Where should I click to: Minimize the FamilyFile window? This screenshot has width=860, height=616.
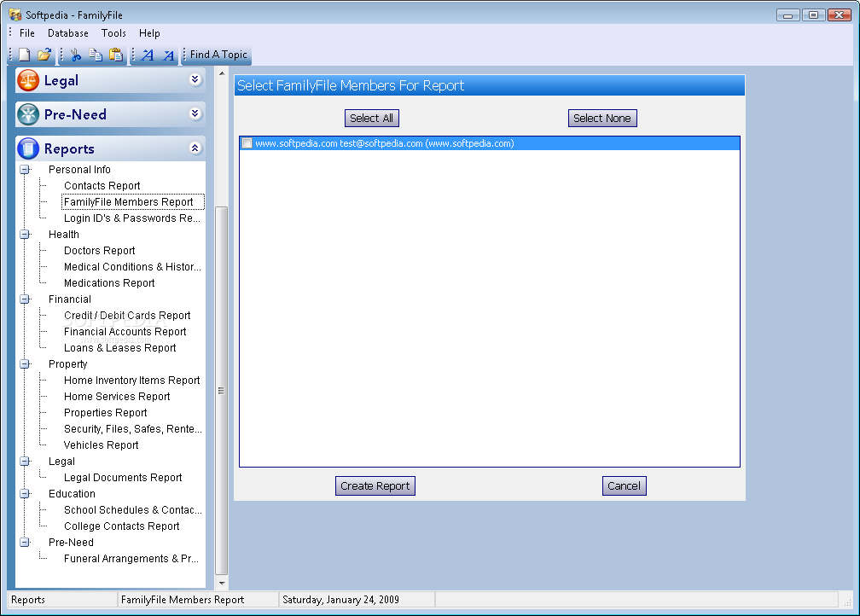click(787, 15)
